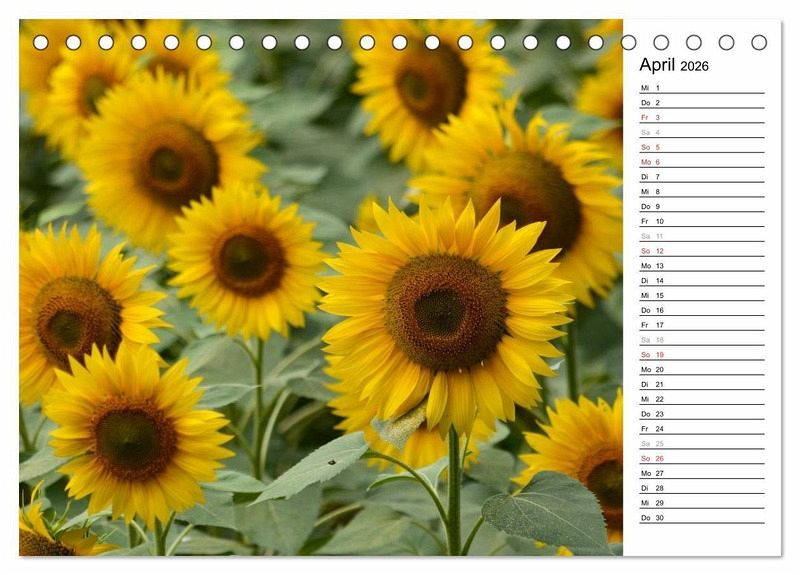
Task: Select the last row Do 30
Action: pos(700,518)
